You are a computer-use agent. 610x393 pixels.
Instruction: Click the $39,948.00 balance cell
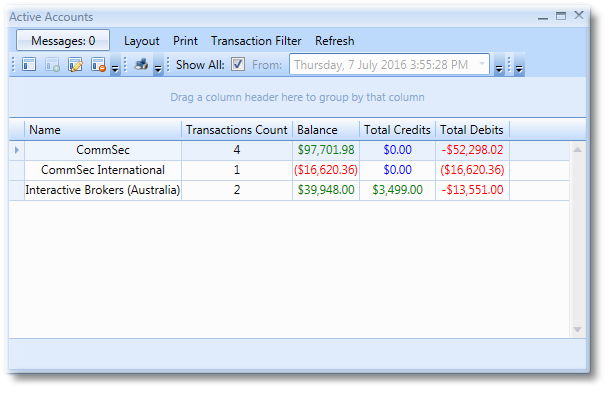[x=326, y=190]
